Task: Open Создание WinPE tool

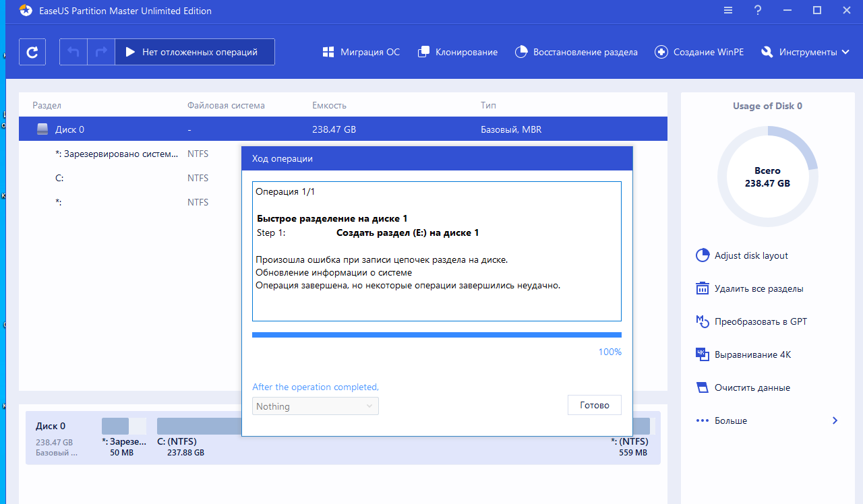Action: (699, 52)
